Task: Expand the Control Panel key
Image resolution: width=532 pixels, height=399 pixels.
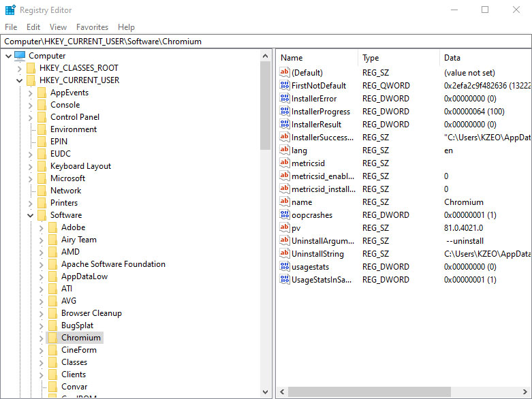Action: pyautogui.click(x=30, y=117)
